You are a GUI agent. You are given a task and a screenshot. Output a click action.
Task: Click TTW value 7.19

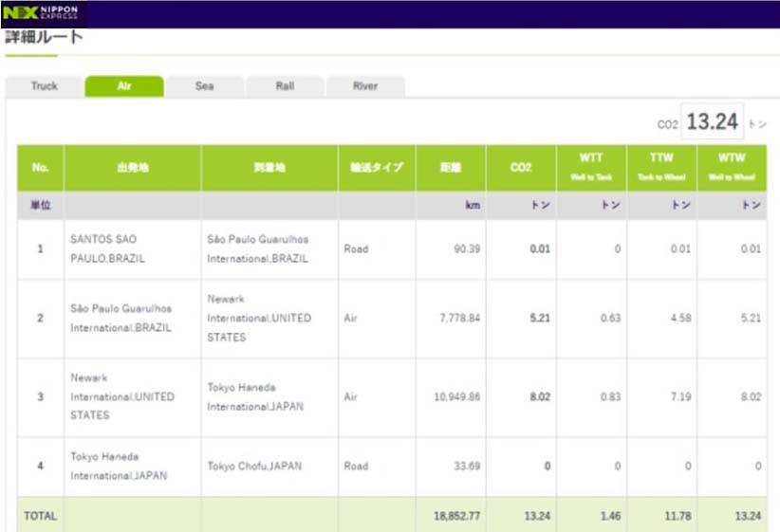tap(680, 396)
